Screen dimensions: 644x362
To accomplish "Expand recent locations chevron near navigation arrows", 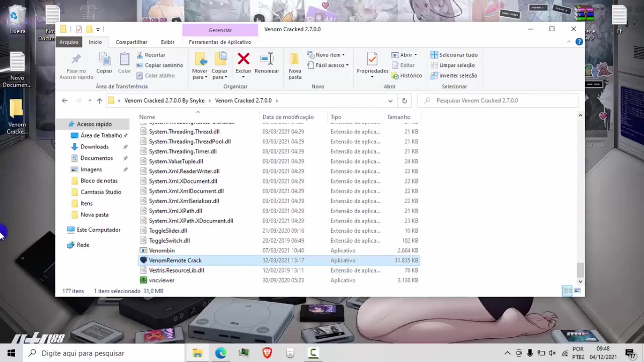I will point(90,101).
